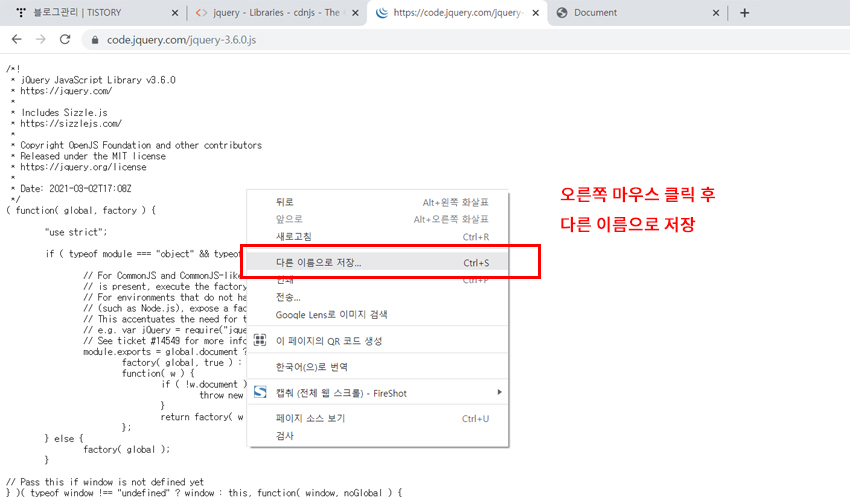Click the https://jquery.org/license text line

click(x=83, y=167)
